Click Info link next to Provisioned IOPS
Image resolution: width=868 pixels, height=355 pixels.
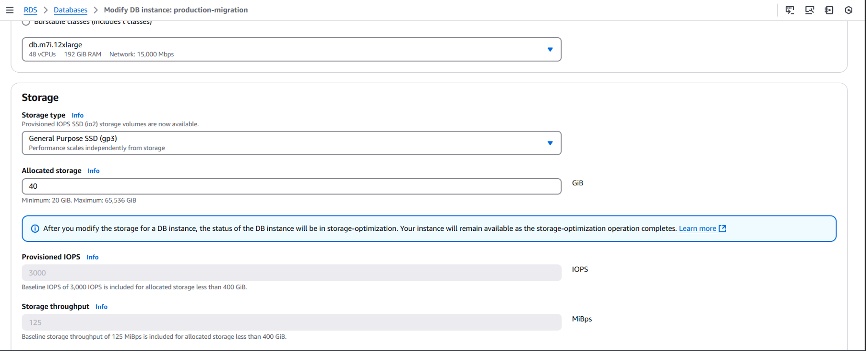tap(93, 258)
